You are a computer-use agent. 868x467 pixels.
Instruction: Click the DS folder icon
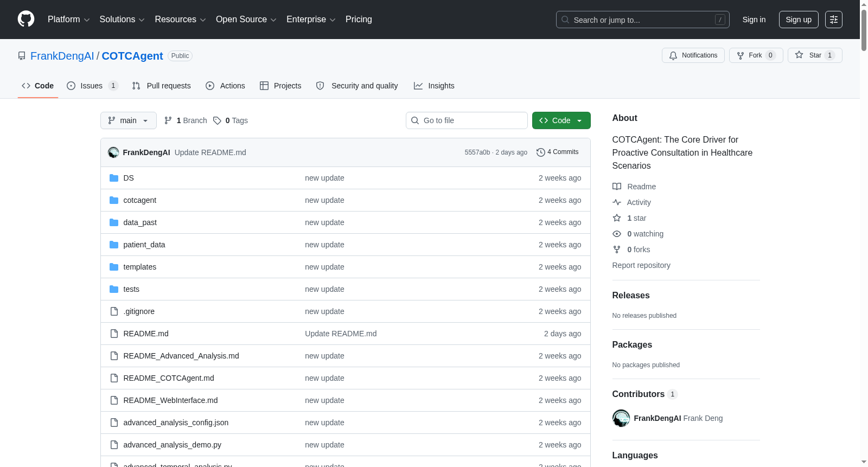tap(114, 178)
